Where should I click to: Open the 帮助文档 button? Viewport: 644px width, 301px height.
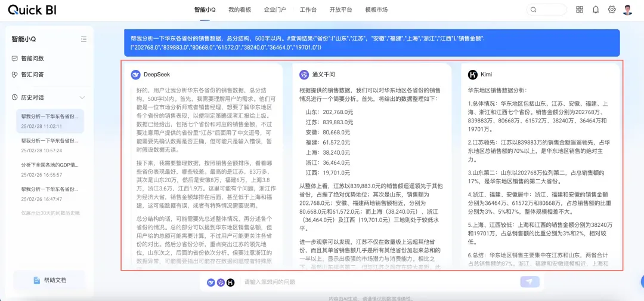49,280
